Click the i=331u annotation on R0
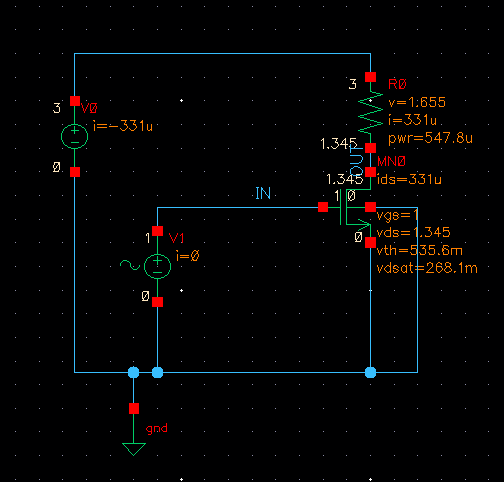The height and width of the screenshot is (482, 504). [x=413, y=120]
